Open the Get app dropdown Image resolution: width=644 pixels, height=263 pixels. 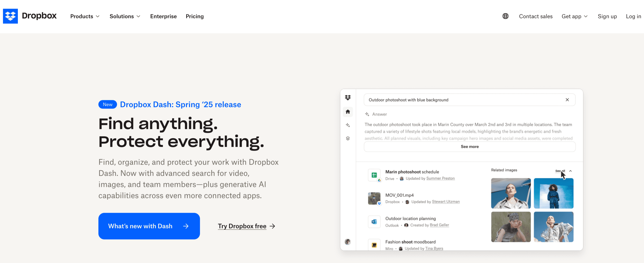pos(575,16)
